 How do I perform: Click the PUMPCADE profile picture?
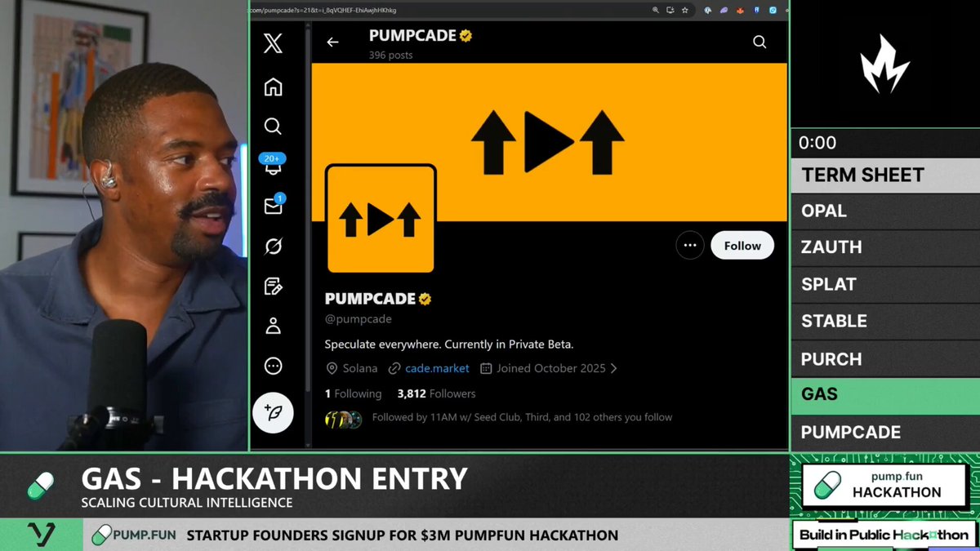pyautogui.click(x=381, y=219)
